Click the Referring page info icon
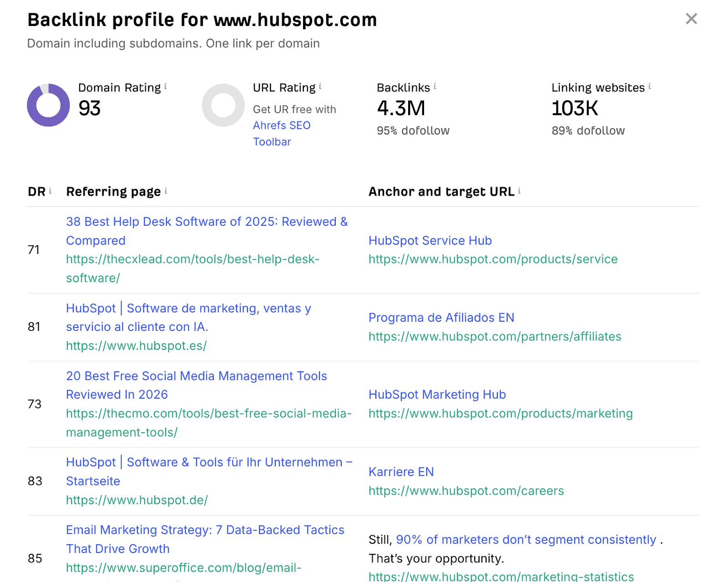This screenshot has width=728, height=582. (166, 191)
